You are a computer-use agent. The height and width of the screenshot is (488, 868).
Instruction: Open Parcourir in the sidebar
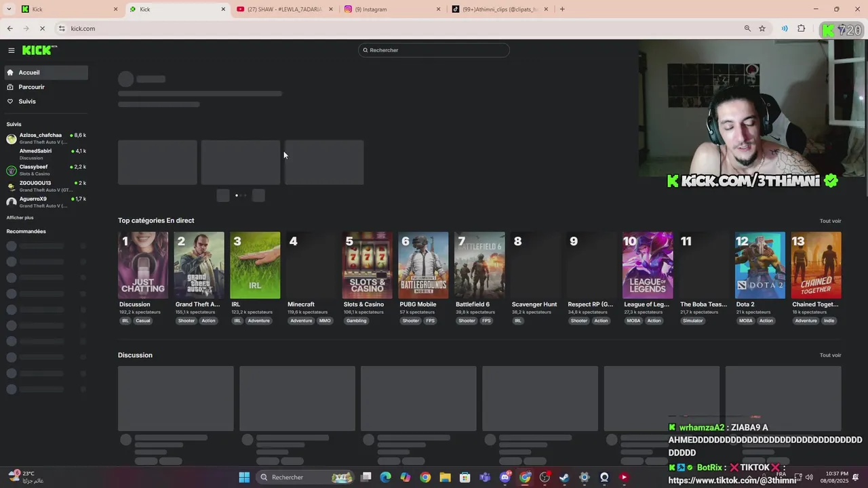tap(45, 87)
